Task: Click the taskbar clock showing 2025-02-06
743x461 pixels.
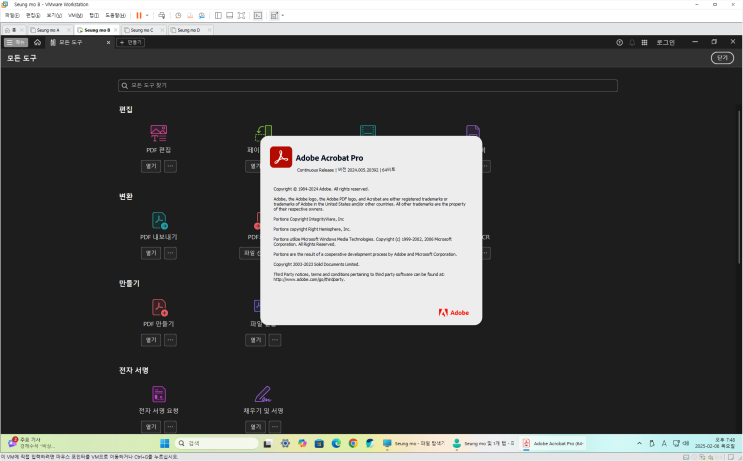Action: pyautogui.click(x=715, y=443)
